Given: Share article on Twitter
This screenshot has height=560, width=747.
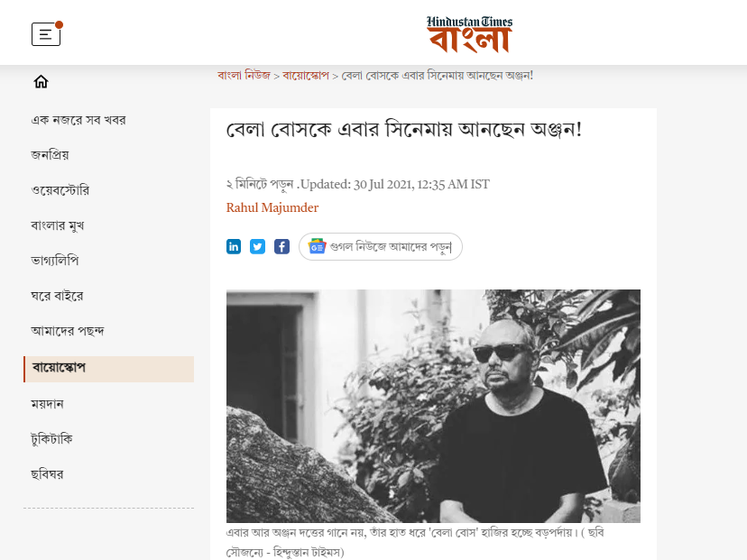Looking at the screenshot, I should 258,247.
